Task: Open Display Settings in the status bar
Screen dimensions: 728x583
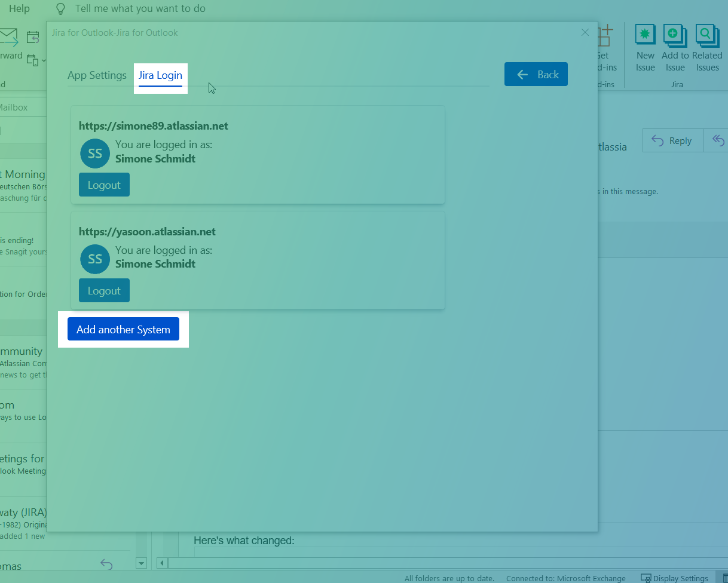Action: 674,578
